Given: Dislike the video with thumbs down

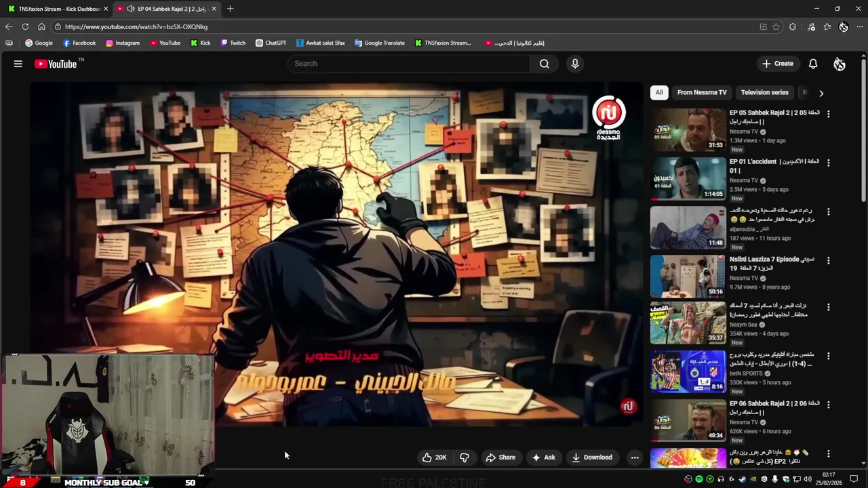Looking at the screenshot, I should [x=465, y=457].
